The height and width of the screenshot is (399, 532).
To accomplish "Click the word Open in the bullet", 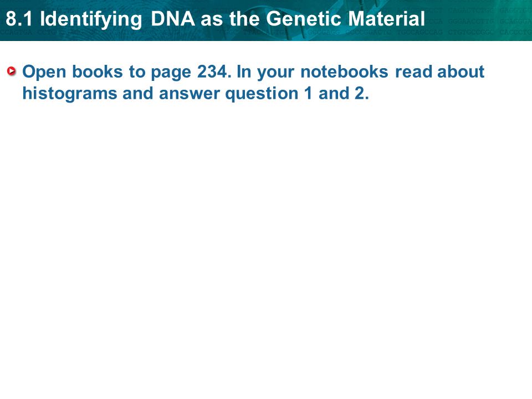I will click(44, 72).
